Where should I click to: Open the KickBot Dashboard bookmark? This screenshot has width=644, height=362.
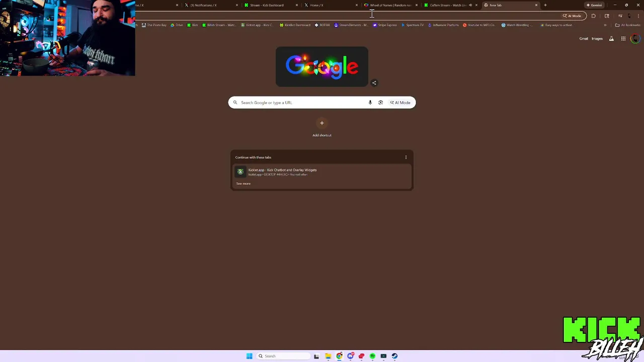point(295,25)
